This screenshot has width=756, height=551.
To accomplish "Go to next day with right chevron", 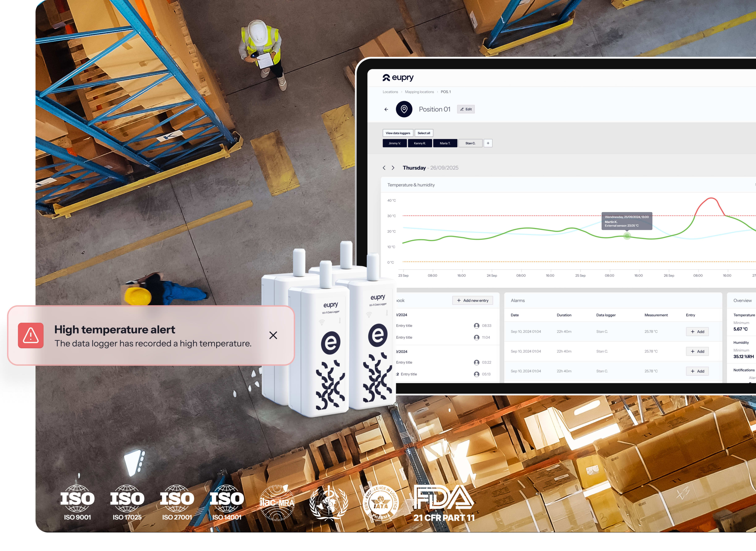I will [393, 168].
